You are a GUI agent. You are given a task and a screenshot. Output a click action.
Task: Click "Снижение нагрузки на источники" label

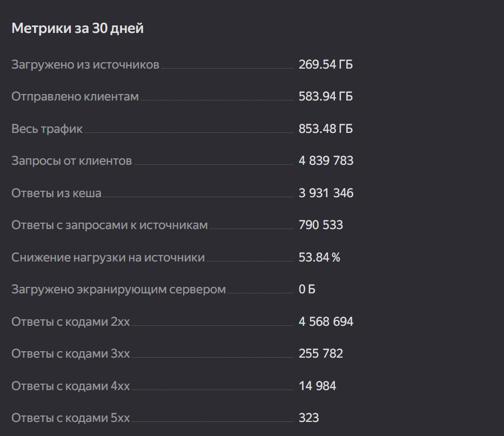coord(108,258)
